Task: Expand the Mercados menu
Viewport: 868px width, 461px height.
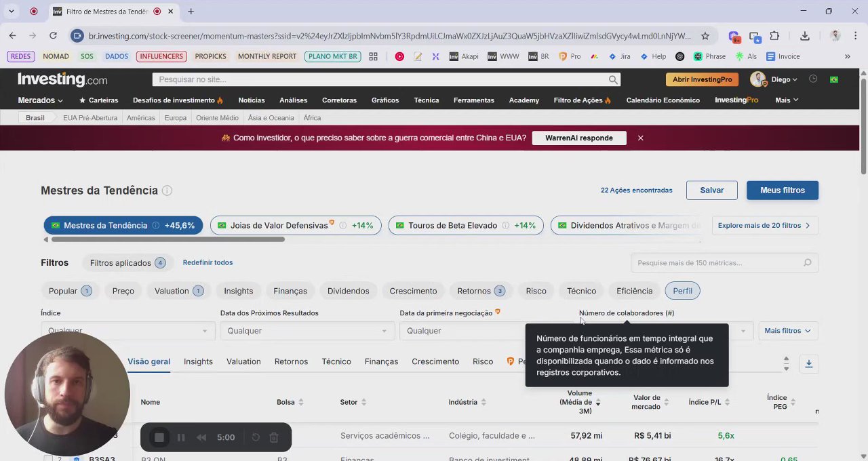Action: [40, 100]
